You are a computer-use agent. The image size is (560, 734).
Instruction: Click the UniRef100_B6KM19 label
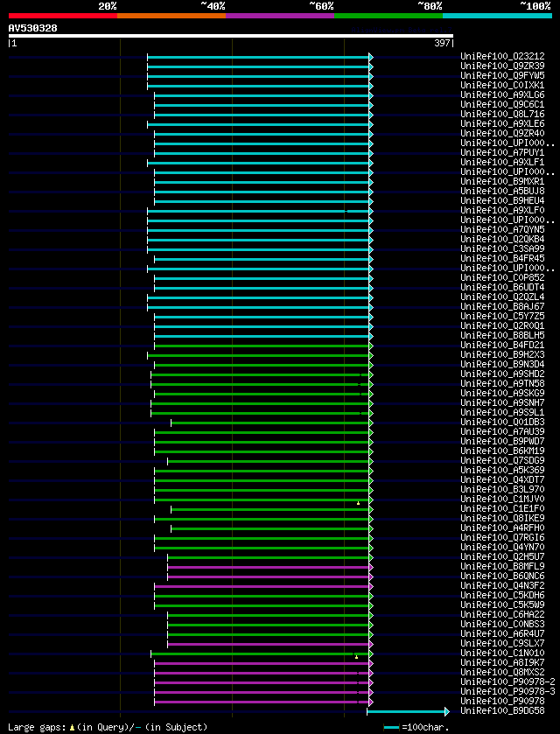[502, 451]
